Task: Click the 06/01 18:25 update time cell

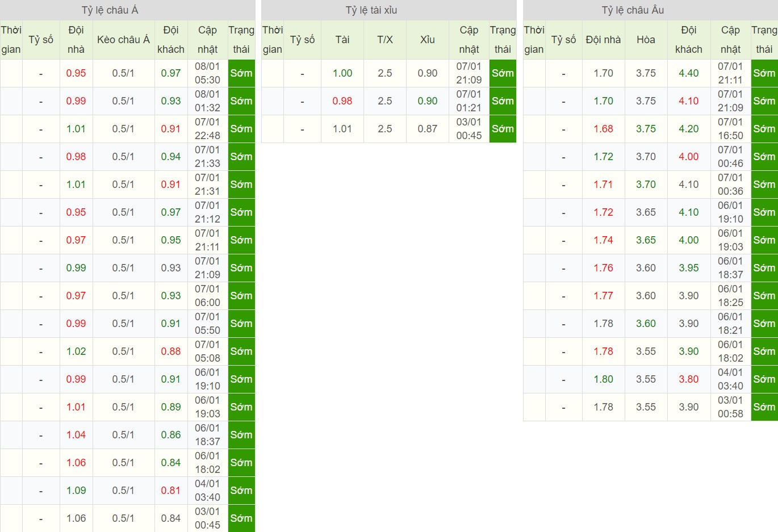Action: (x=730, y=296)
